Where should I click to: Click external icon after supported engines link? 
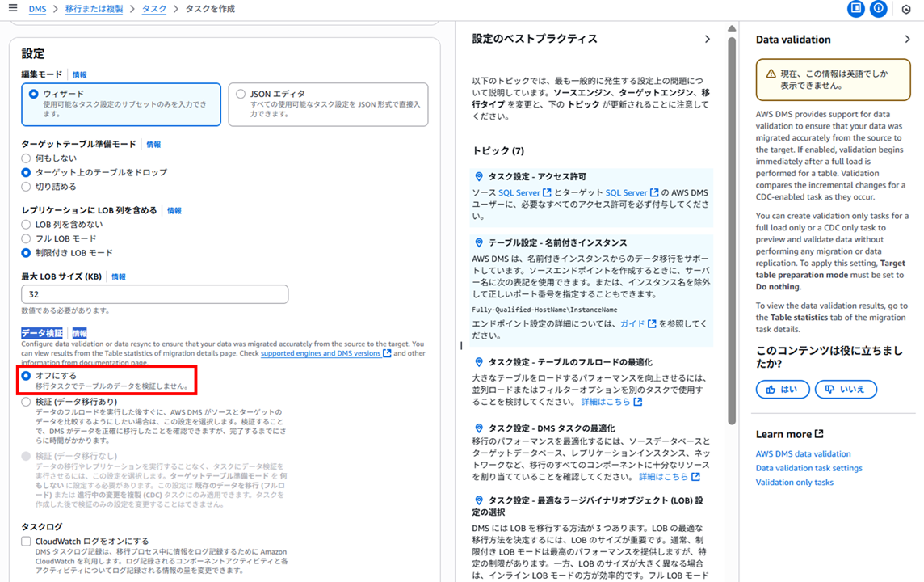point(387,353)
